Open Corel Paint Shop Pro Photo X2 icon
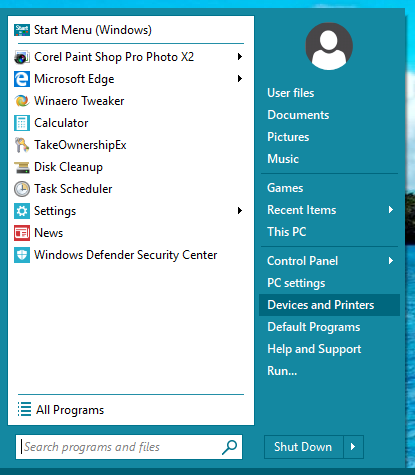Viewport: 415px width, 475px height. (22, 57)
